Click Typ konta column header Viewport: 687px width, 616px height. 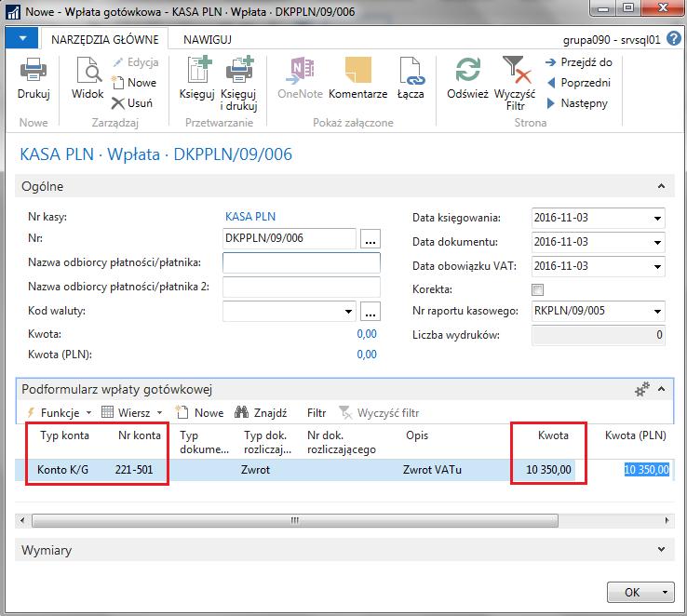64,435
